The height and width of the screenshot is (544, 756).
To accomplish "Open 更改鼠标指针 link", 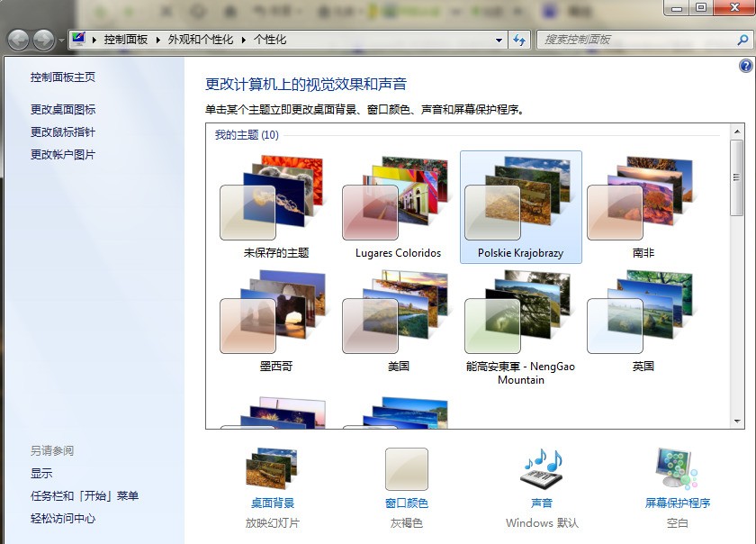I will tap(63, 132).
